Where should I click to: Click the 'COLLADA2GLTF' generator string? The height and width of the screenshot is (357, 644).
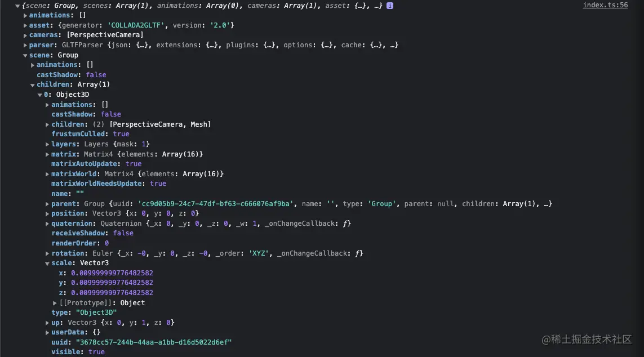[136, 25]
